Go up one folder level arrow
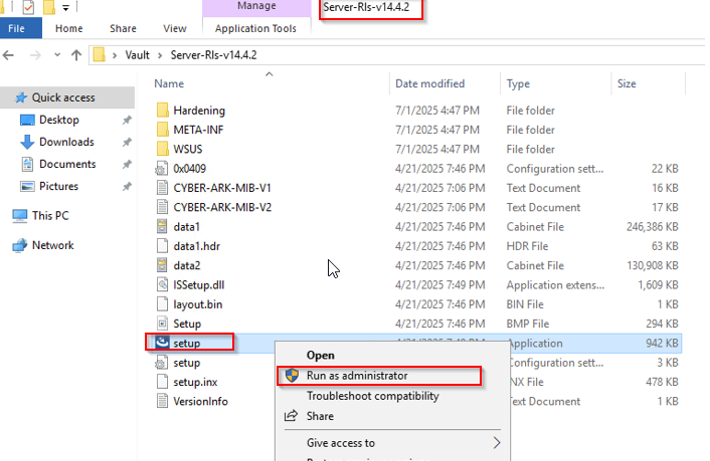Image resolution: width=710 pixels, height=461 pixels. [x=76, y=55]
